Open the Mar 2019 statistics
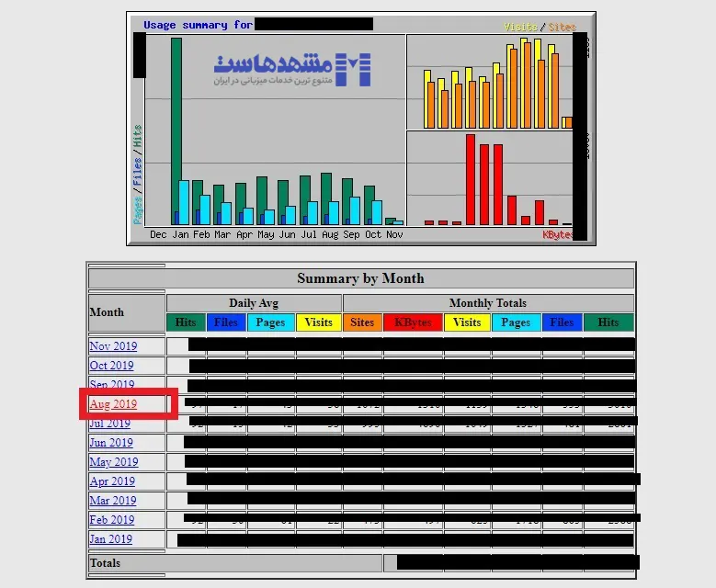This screenshot has width=716, height=588. pyautogui.click(x=112, y=501)
